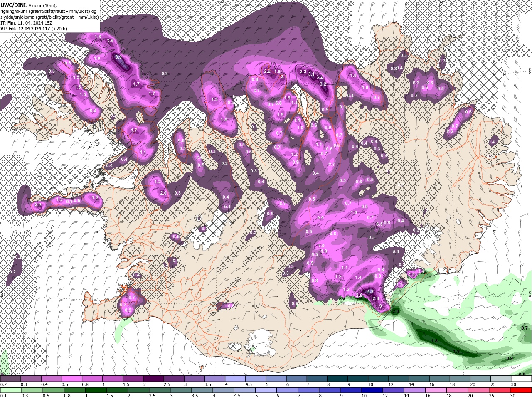
Task: Pick the upper legend swatch labeled 0.2
Action: (10, 379)
